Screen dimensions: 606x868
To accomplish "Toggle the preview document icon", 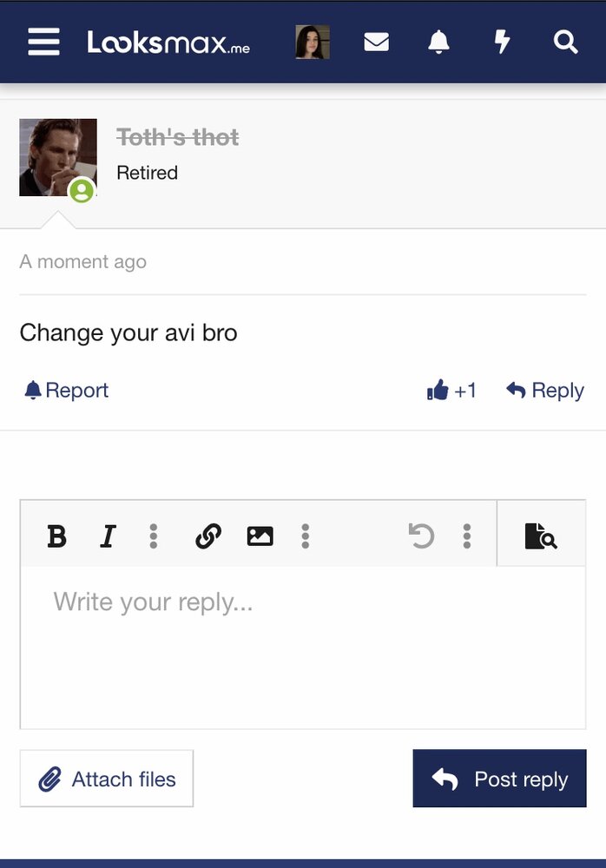I will point(541,536).
